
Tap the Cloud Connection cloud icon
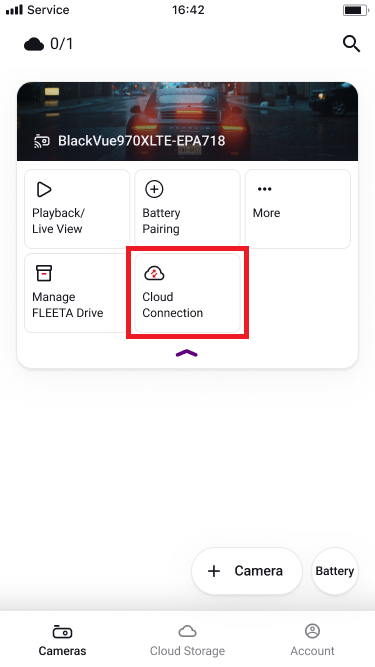coord(154,273)
